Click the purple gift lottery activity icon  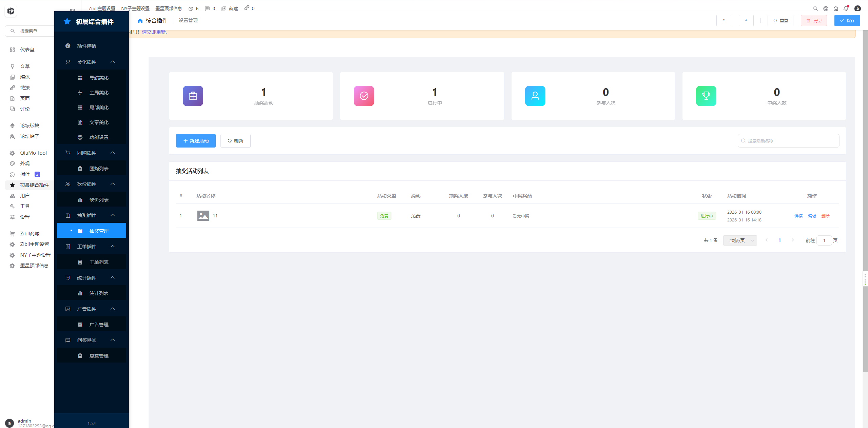(193, 96)
